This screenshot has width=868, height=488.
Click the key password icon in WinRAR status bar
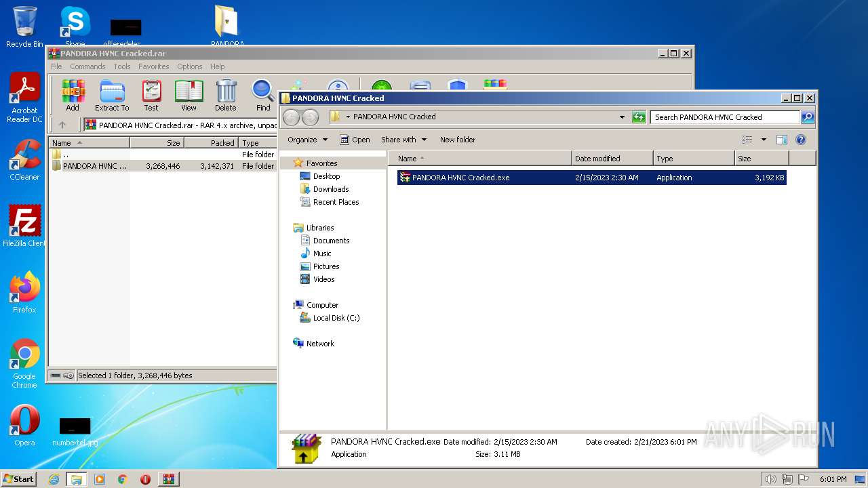tap(68, 375)
